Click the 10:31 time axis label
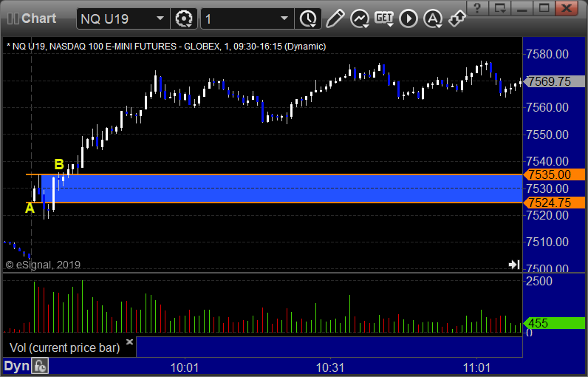588x377 pixels. click(330, 367)
